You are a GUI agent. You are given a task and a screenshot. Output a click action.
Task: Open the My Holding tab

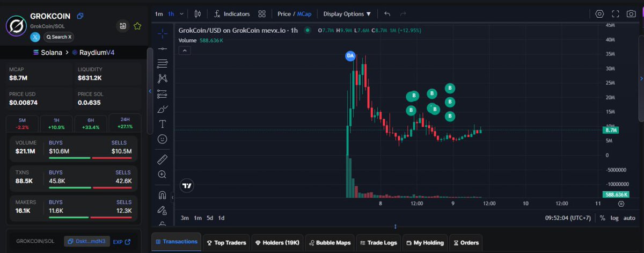tap(425, 242)
